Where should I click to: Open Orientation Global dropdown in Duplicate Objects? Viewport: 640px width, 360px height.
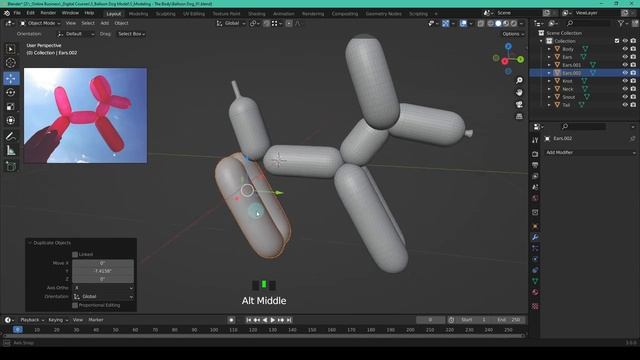pyautogui.click(x=103, y=297)
